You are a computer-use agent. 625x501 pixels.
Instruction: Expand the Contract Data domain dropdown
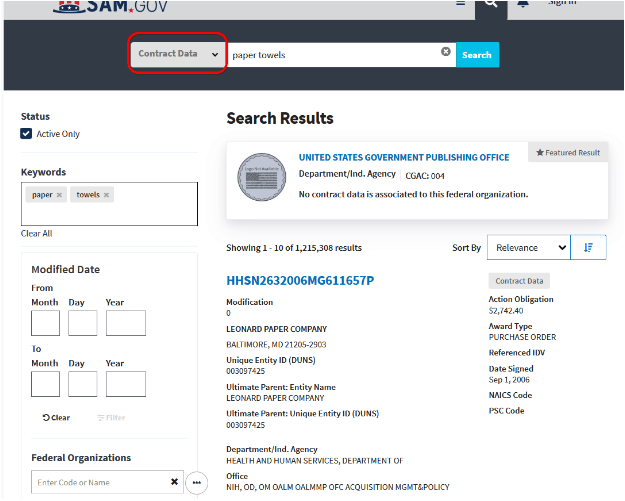tap(178, 54)
